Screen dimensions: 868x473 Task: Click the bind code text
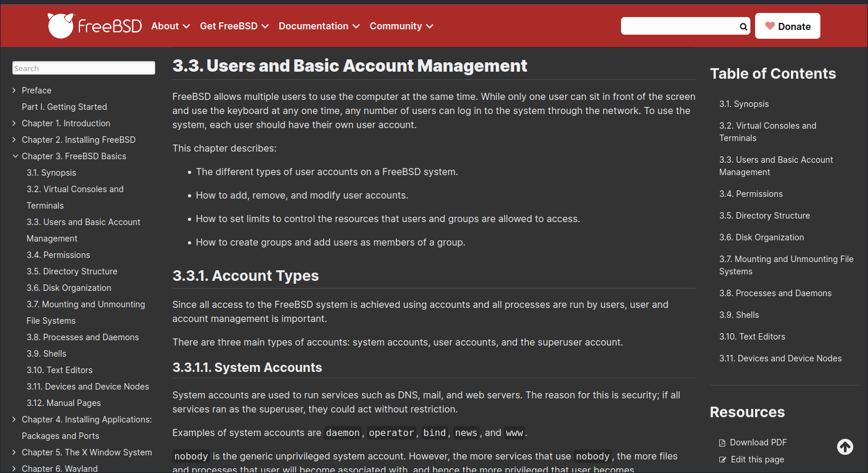(x=435, y=433)
